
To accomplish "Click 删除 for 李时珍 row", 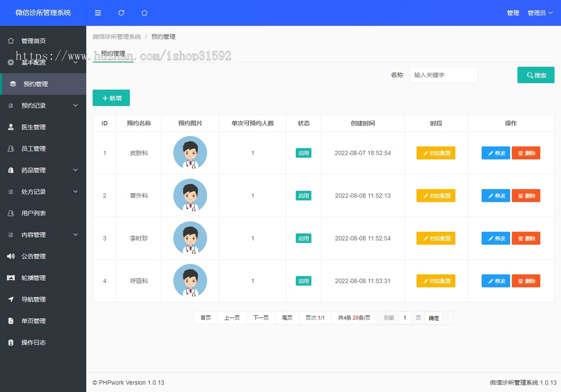I will [x=526, y=238].
